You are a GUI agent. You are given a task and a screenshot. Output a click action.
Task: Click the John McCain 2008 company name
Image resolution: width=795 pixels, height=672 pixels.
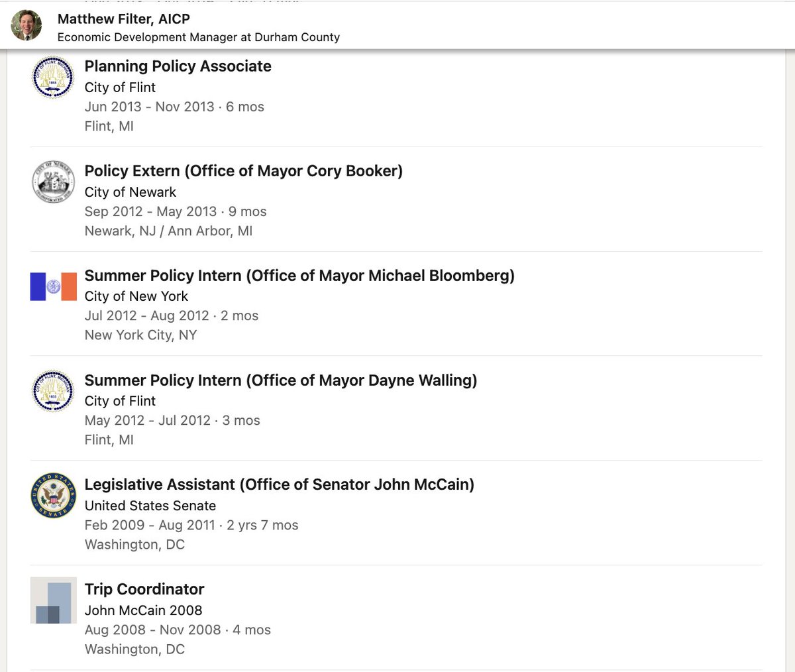coord(143,610)
